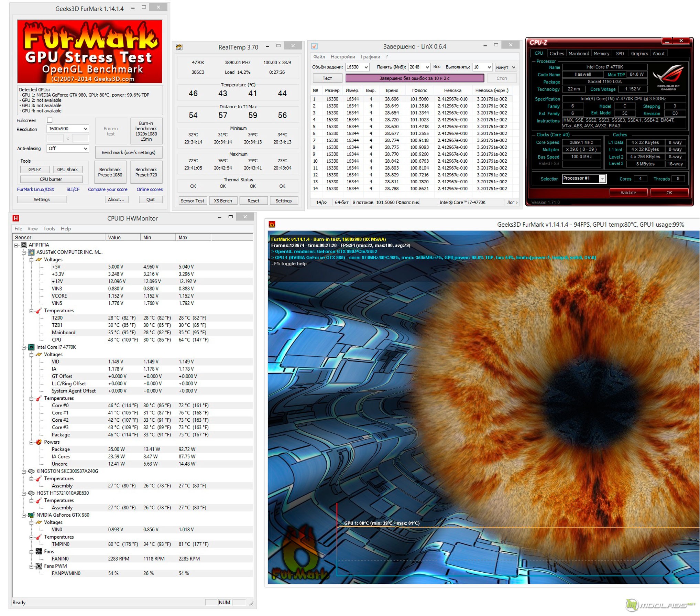Screen dimensions: 700x616
Task: Open the LinX problem size 16330 dropdown
Action: point(357,67)
